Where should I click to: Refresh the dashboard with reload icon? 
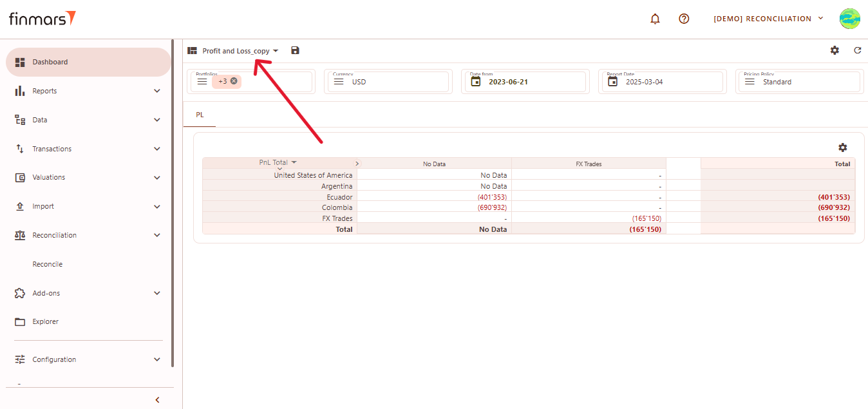tap(857, 50)
